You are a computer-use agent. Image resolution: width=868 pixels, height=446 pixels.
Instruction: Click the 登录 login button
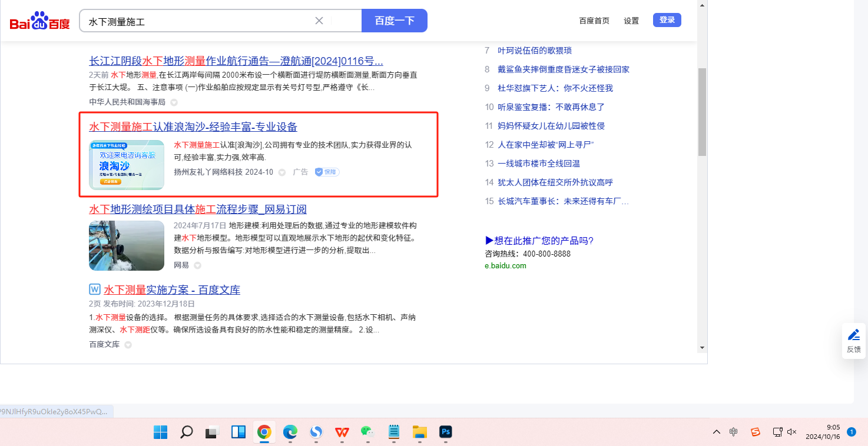667,20
